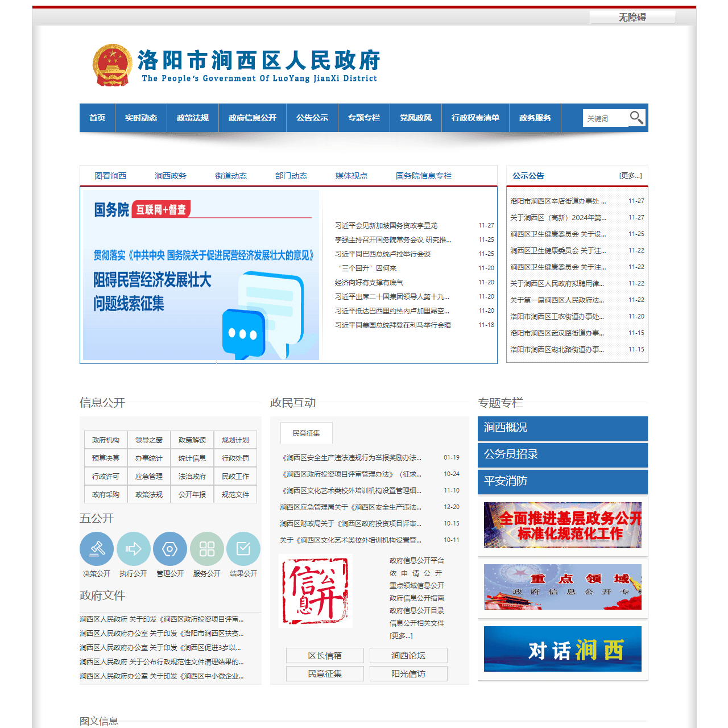Click the red 信息公开 seal image
The image size is (728, 728).
[x=316, y=591]
